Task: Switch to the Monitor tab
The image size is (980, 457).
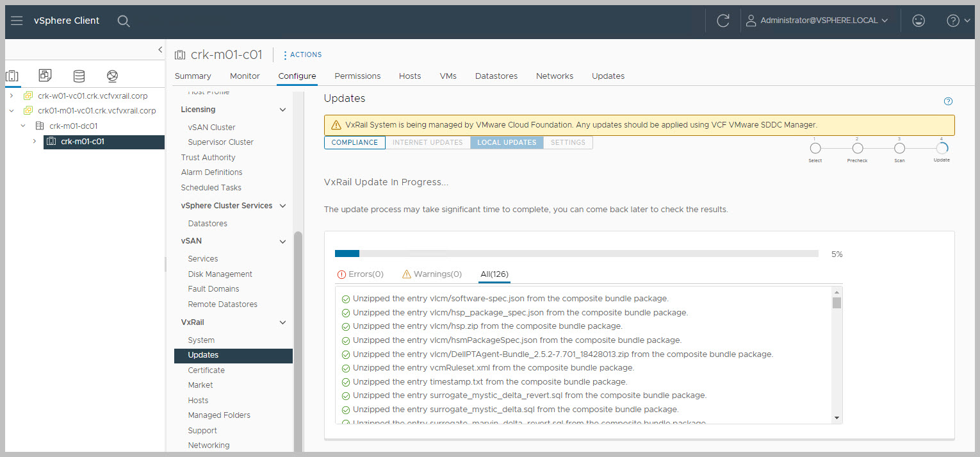Action: (245, 76)
